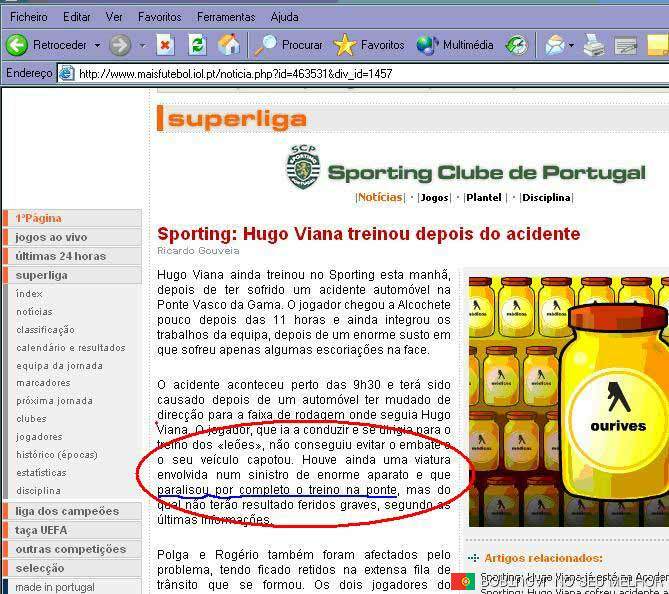Open the Forward history dropdown arrow
Image resolution: width=669 pixels, height=594 pixels.
point(143,45)
